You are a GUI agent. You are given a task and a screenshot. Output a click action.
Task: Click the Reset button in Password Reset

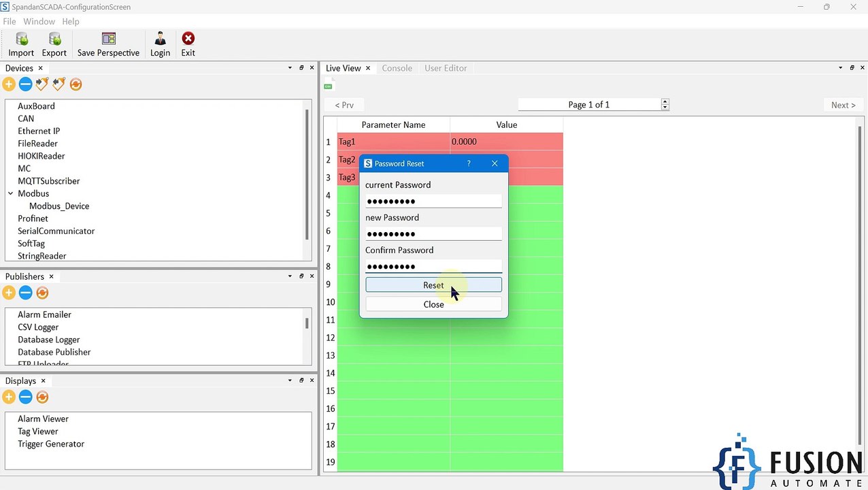click(x=433, y=285)
